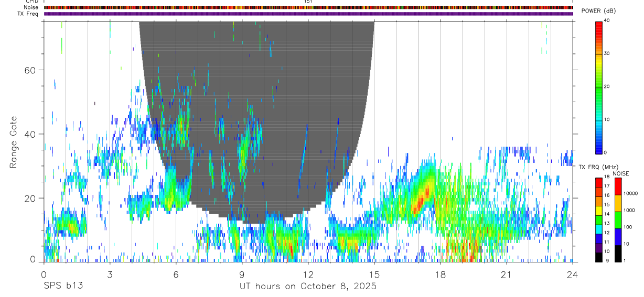
Task: Click the NOISE color scale bar
Action: click(x=618, y=219)
